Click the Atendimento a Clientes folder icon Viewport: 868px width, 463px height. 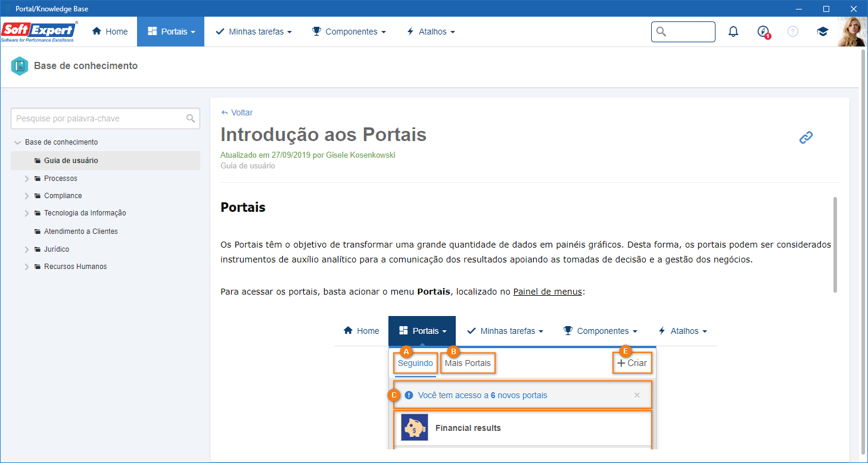click(x=38, y=232)
